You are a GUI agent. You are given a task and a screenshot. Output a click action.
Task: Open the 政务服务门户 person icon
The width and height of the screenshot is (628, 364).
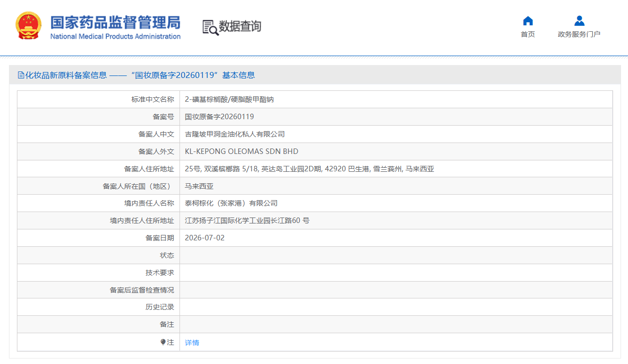579,21
